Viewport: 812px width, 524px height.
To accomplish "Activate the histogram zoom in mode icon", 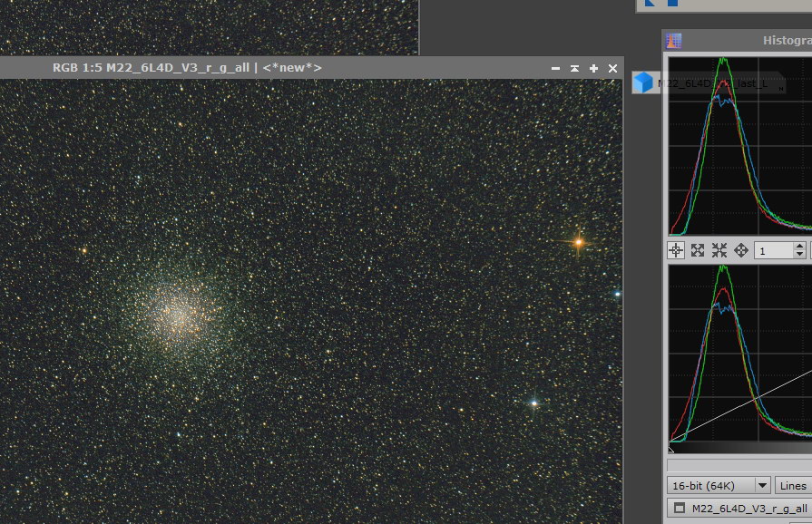I will pyautogui.click(x=698, y=251).
